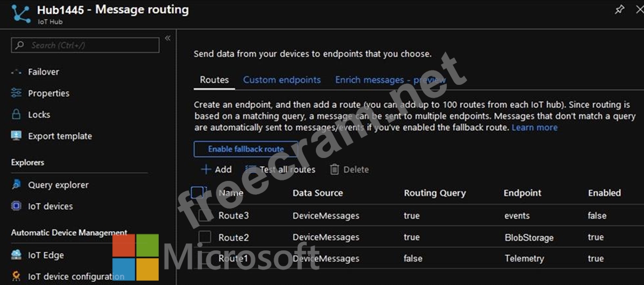The height and width of the screenshot is (285, 644).
Task: Click the Explorers section heading
Action: click(x=28, y=162)
